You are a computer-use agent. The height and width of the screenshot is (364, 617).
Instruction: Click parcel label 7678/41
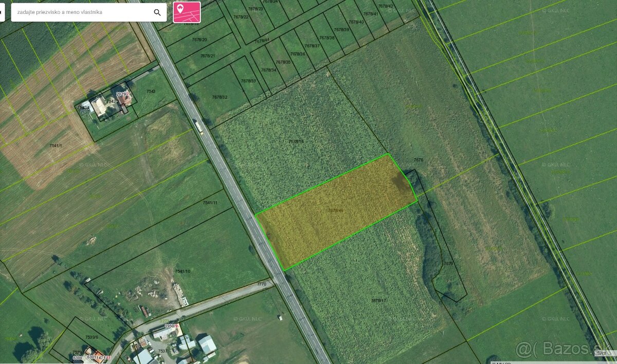[x=371, y=14]
